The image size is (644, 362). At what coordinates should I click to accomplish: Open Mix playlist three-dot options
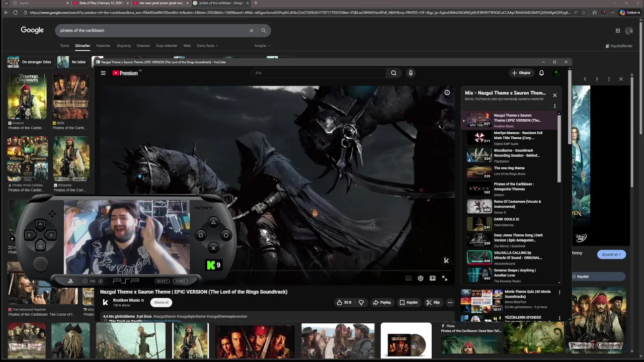coord(555,106)
